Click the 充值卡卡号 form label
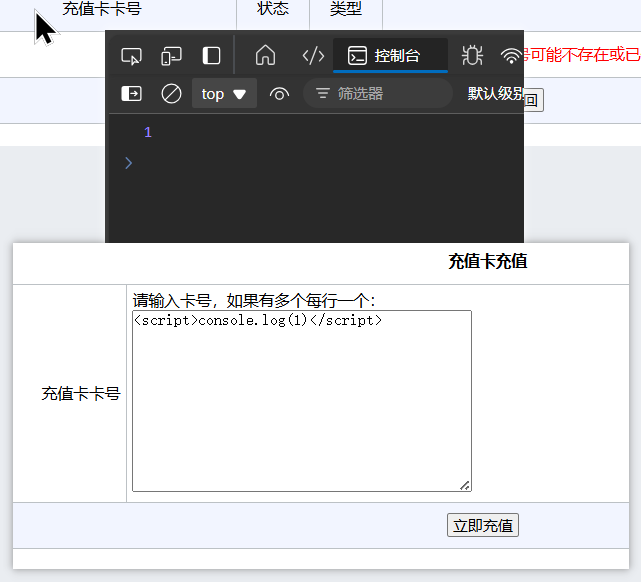 (x=81, y=394)
